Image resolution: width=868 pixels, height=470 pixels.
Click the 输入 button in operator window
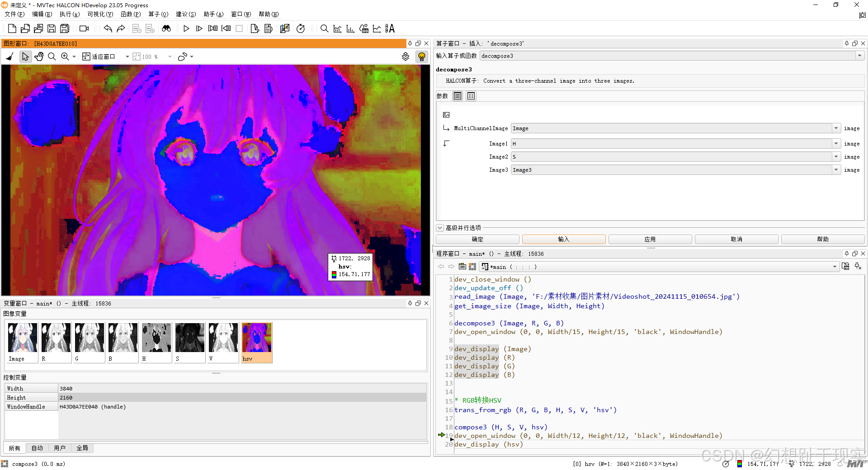[564, 239]
